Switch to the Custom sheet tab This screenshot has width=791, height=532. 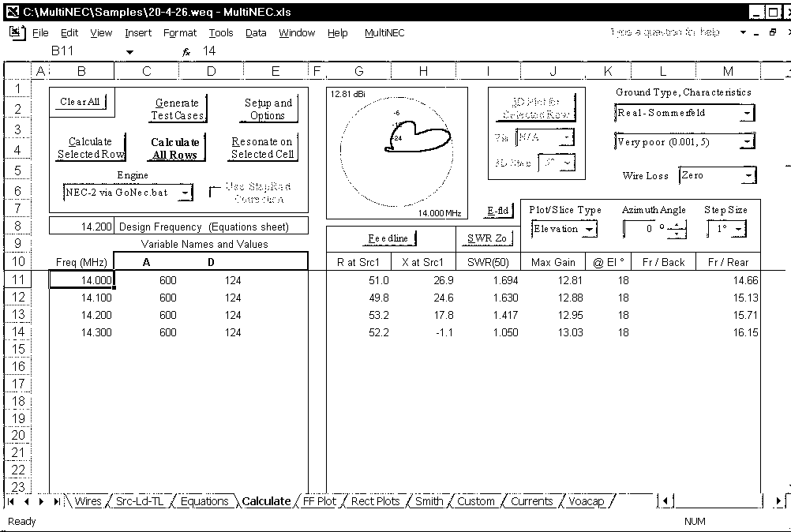476,501
